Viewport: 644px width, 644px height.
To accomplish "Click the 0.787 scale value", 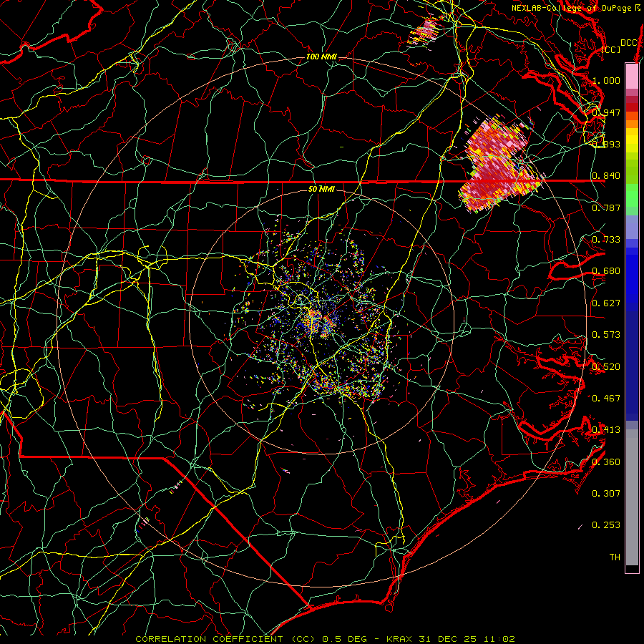I will (606, 208).
